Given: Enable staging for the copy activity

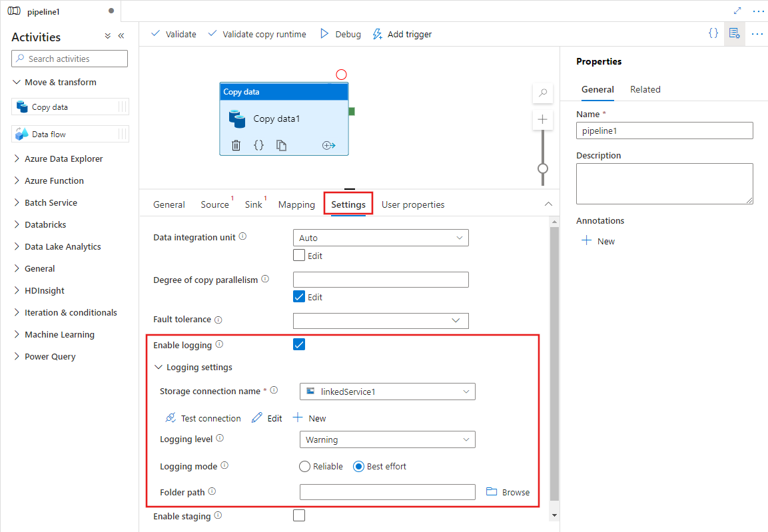Looking at the screenshot, I should (x=299, y=515).
